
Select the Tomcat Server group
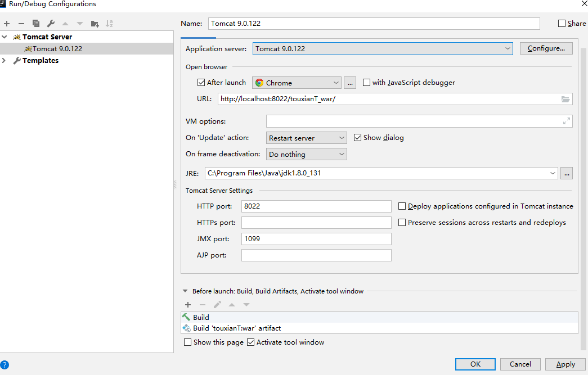(47, 37)
